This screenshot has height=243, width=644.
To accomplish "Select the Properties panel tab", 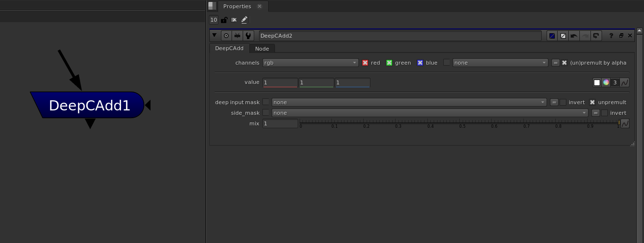I will coord(237,6).
